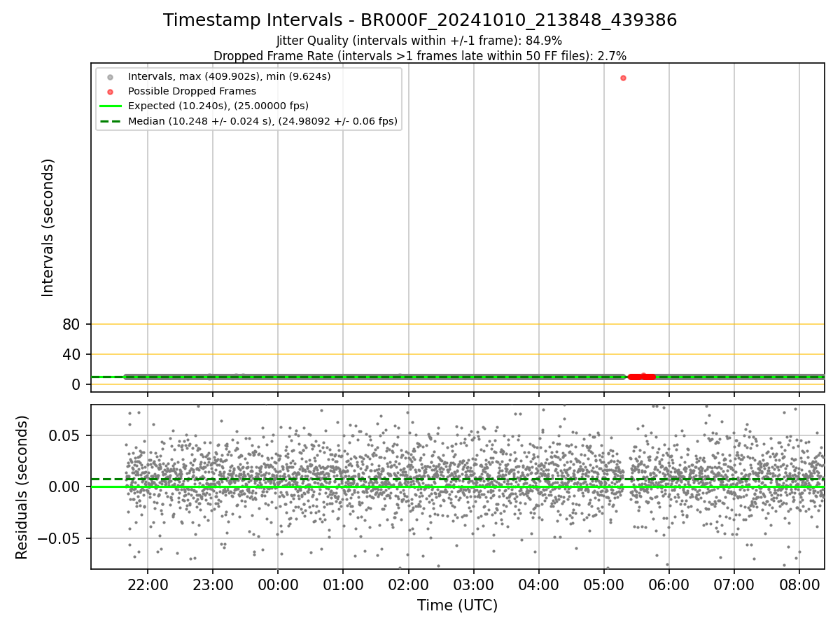Image resolution: width=840 pixels, height=630 pixels.
Task: Click legend entry 'Intervals, max (409.902s), min (9.624s)'
Action: point(230,76)
